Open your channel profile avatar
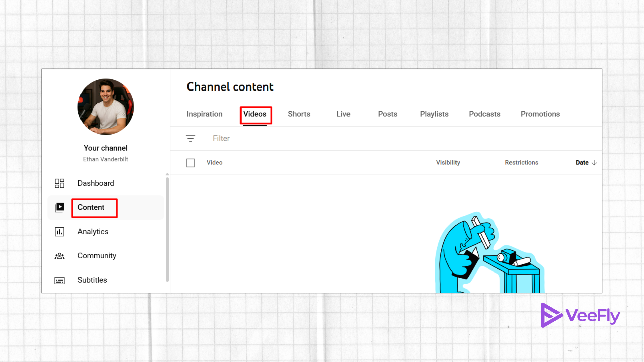Viewport: 644px width, 362px height. point(106,107)
